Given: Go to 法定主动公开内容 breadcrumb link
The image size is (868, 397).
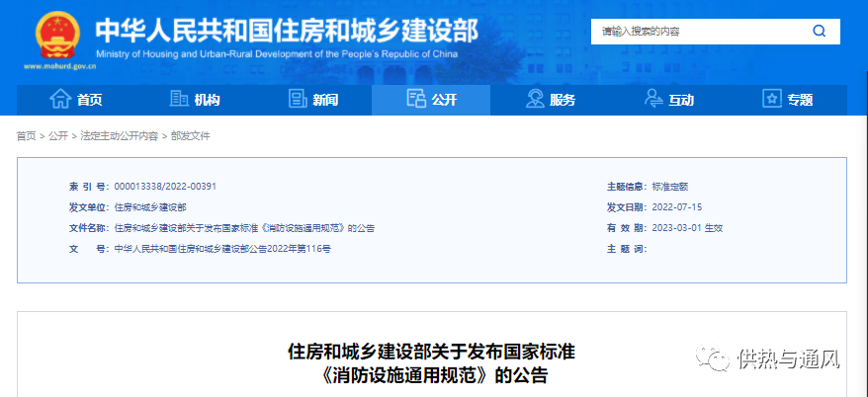Looking at the screenshot, I should tap(119, 136).
